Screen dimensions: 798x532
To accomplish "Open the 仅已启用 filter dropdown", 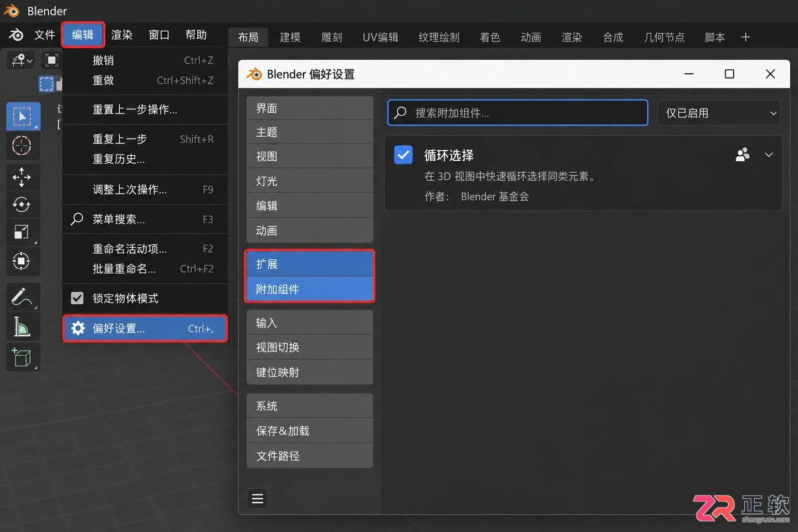I will coord(719,113).
